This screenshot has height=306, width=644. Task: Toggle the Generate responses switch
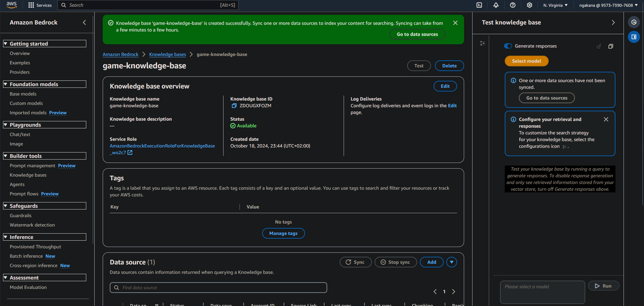[508, 46]
